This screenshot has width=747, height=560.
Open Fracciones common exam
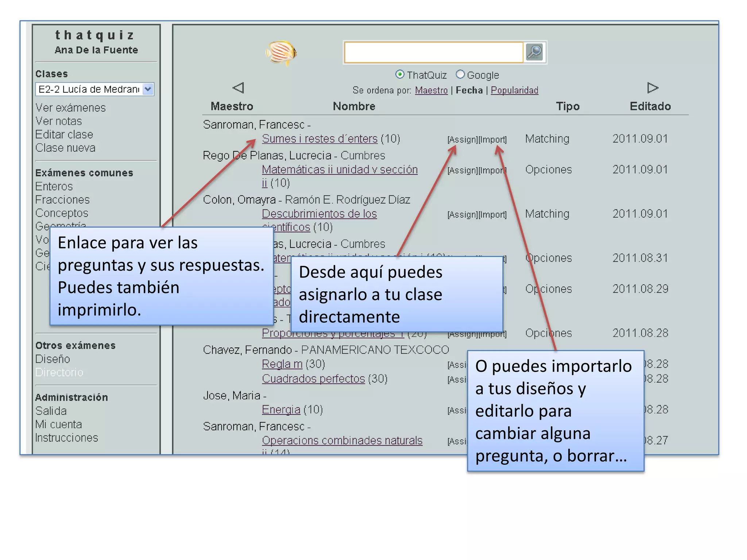coord(62,200)
